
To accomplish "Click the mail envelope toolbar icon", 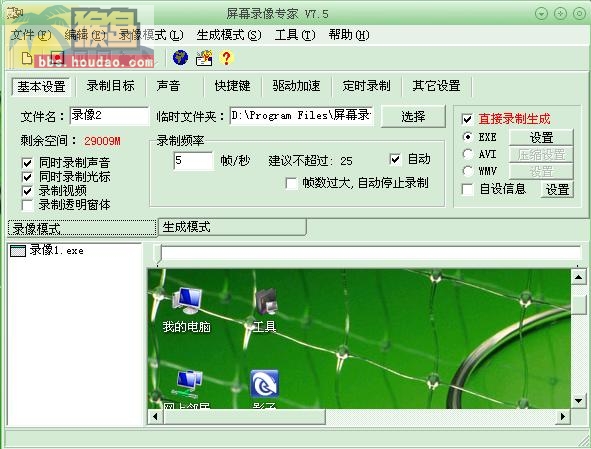I will coord(204,58).
